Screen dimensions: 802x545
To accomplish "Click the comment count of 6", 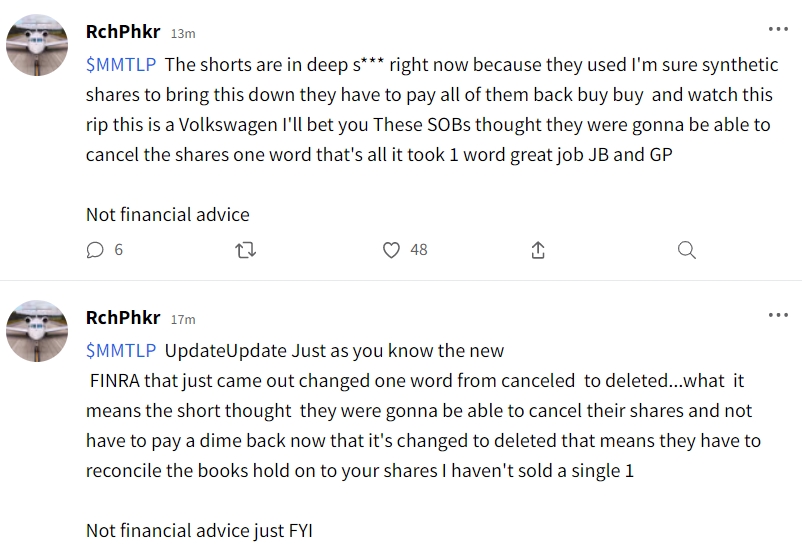I will [118, 250].
